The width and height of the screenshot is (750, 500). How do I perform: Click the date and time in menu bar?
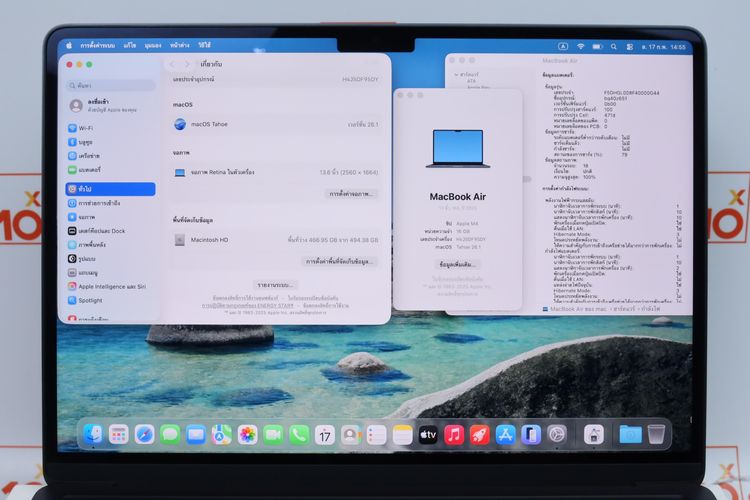click(664, 47)
